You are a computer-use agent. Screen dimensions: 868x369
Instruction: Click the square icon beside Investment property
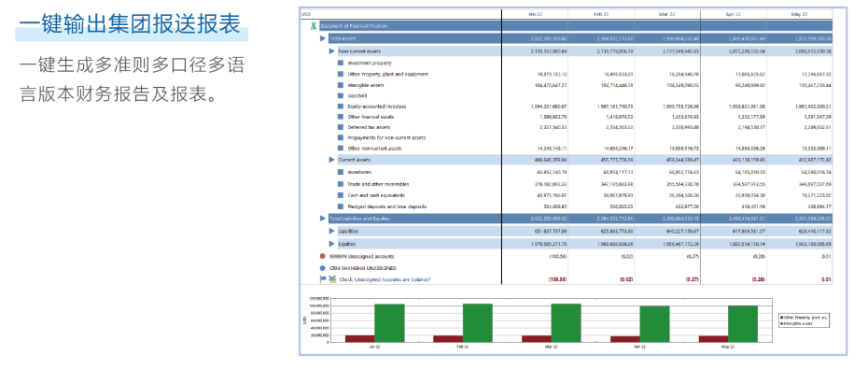(x=341, y=64)
